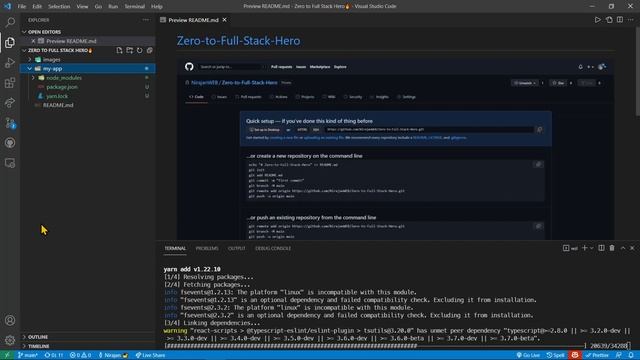640x360 pixels.
Task: Click the remote window indicator in status bar
Action: [x=7, y=355]
